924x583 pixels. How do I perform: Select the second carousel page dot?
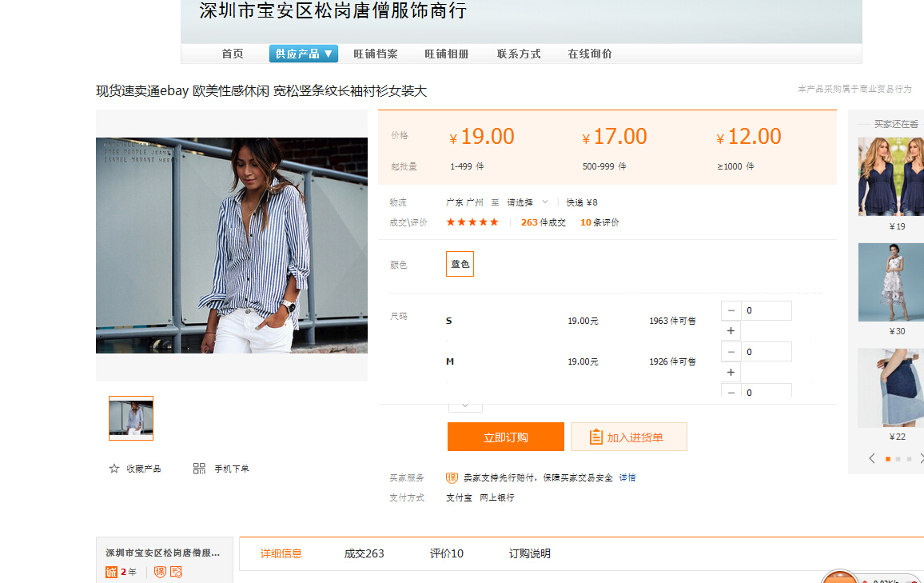898,459
